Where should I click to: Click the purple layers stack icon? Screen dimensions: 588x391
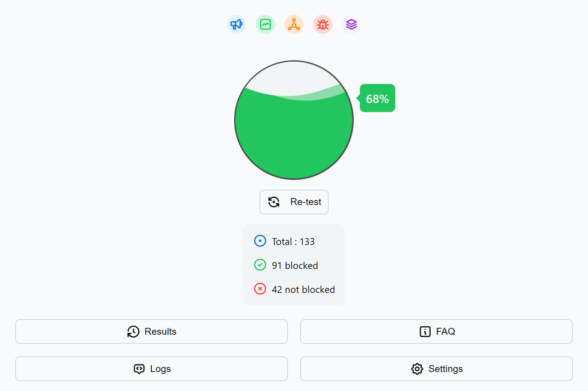(x=351, y=25)
